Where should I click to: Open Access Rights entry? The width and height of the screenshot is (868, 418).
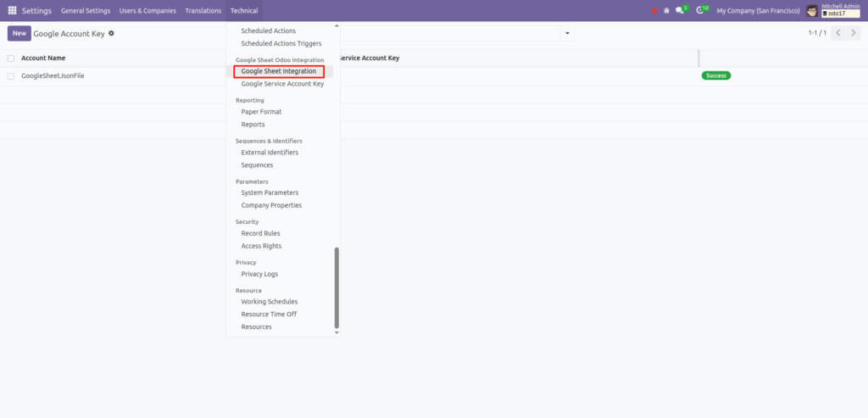(x=261, y=246)
